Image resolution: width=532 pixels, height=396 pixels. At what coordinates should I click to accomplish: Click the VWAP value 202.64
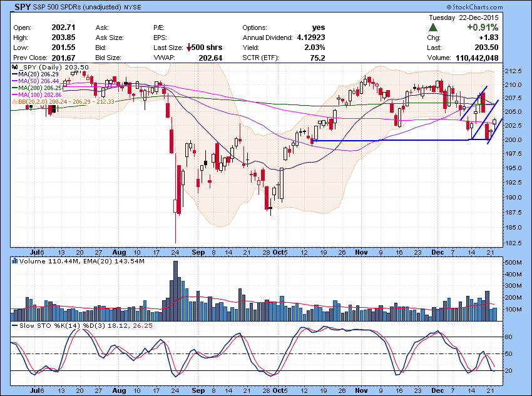pos(210,58)
